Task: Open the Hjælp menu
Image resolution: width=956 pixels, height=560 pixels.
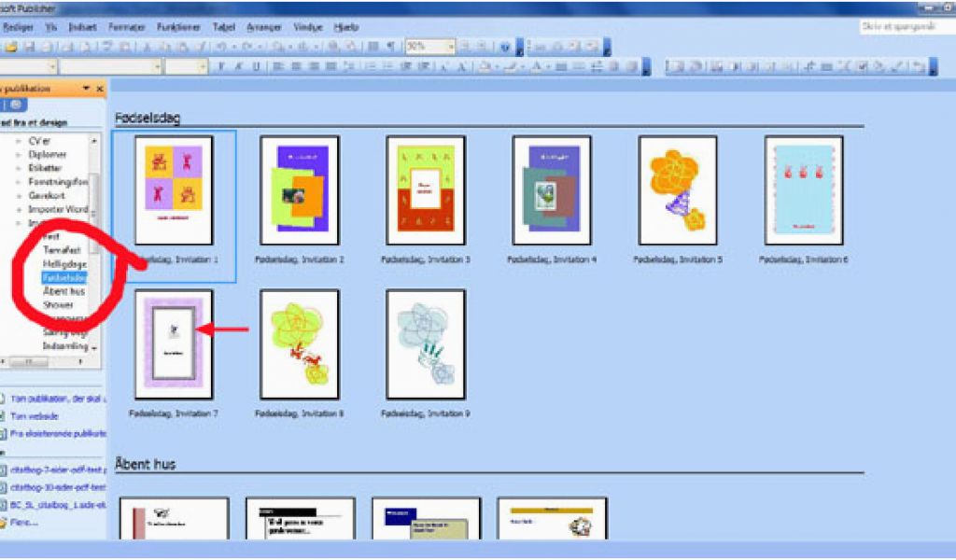Action: coord(346,27)
